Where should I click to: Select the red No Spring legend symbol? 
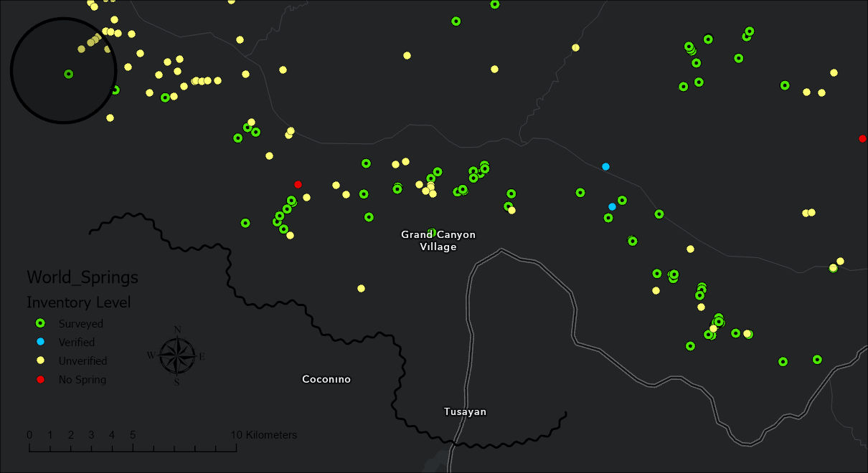pos(41,379)
